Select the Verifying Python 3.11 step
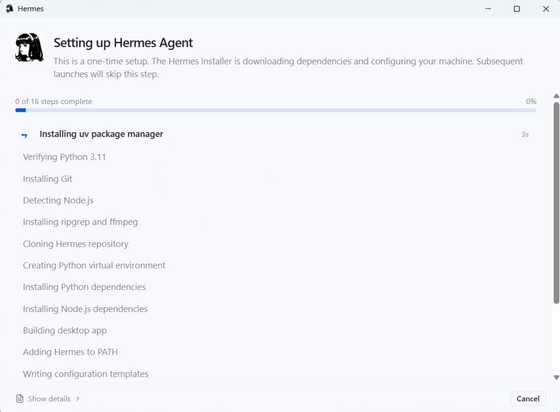 [64, 157]
